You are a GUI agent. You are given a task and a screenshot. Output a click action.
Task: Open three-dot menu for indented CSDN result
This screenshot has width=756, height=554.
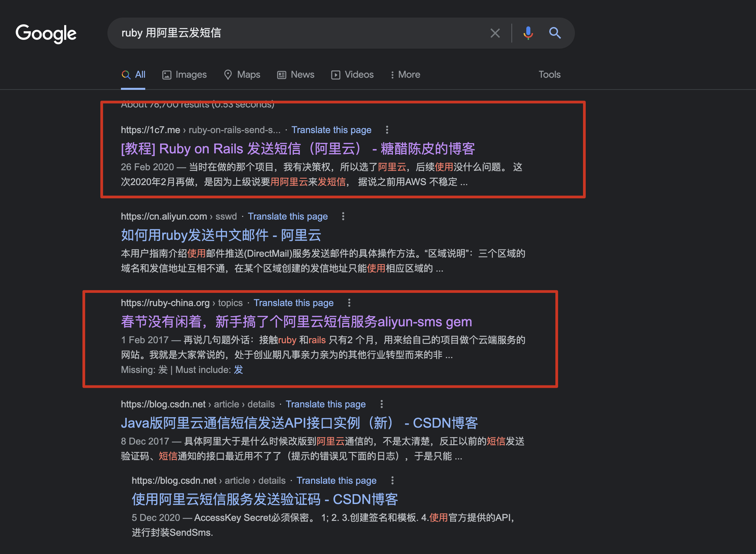pyautogui.click(x=393, y=480)
